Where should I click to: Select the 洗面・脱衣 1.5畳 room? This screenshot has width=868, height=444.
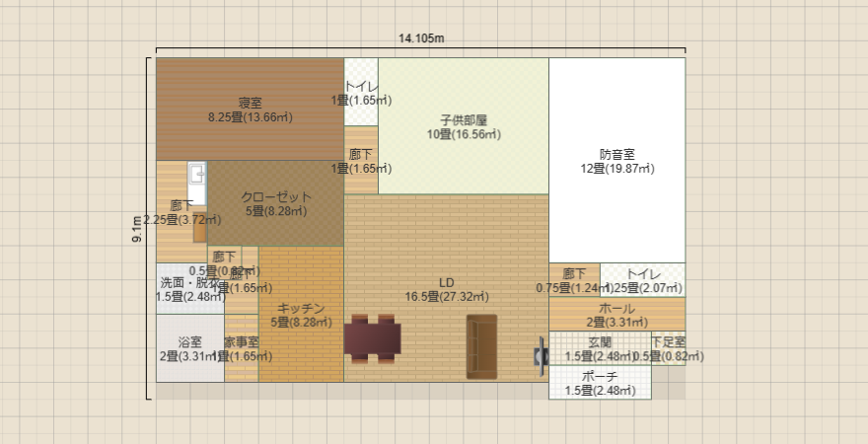190,288
